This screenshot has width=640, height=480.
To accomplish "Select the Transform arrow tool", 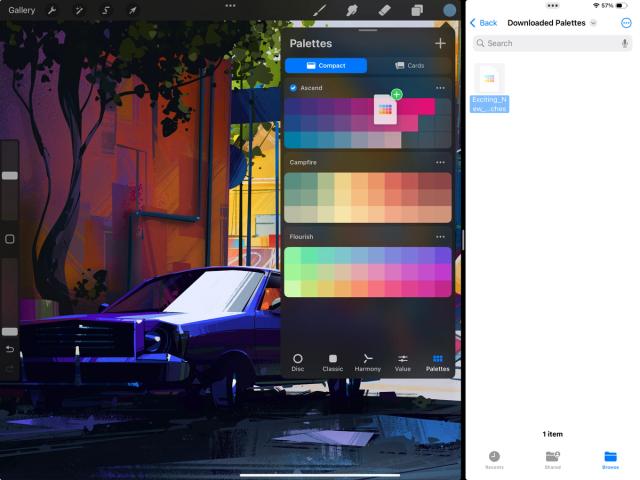I will point(133,10).
